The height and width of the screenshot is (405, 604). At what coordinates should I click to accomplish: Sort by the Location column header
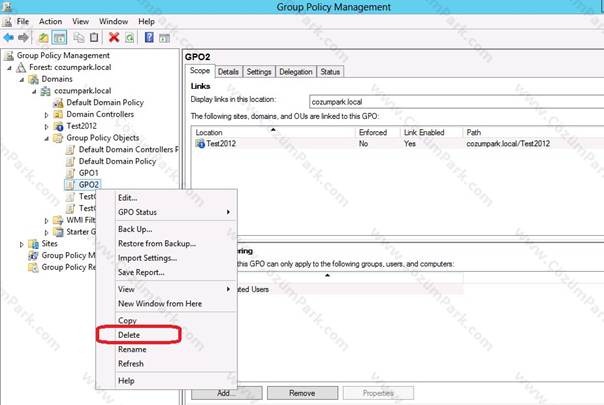click(273, 132)
